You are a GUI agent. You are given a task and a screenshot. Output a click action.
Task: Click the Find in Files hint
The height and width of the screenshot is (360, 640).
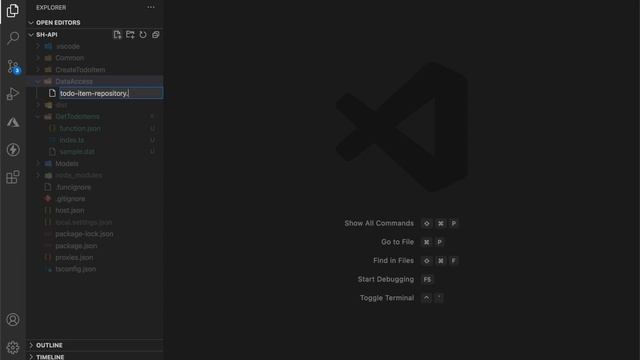pyautogui.click(x=393, y=260)
